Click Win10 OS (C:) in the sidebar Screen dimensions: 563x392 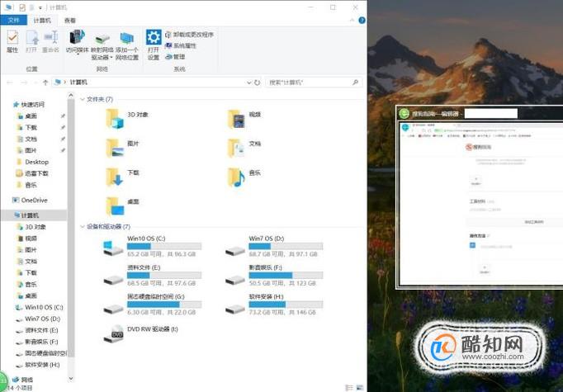[x=40, y=307]
